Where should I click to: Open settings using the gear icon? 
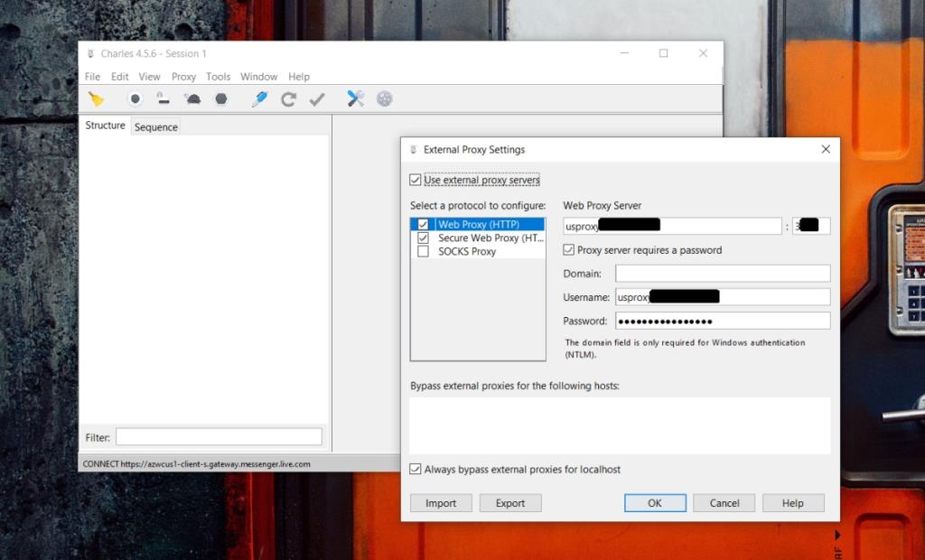coord(384,99)
